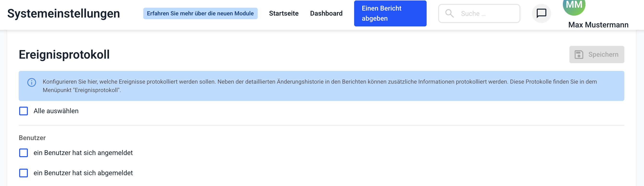Viewport: 644px width, 186px height.
Task: Check "ein Benutzer hat sich angemeldet" box
Action: 24,153
